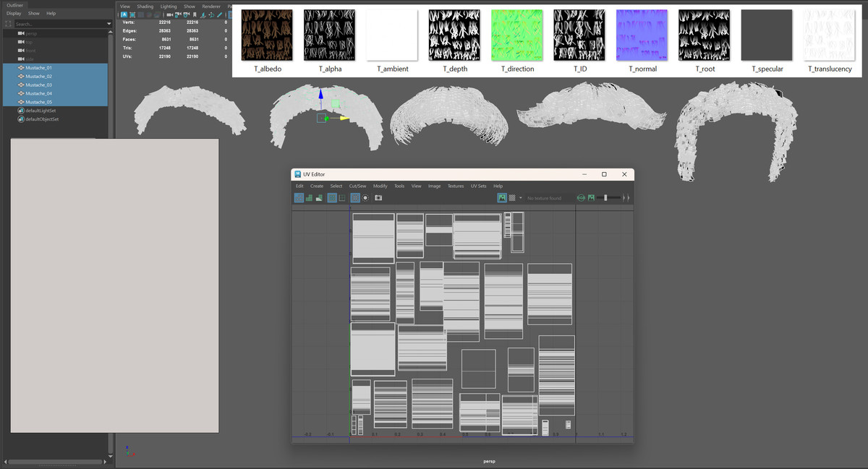Screen dimensions: 868x469
Task: Open the View menu in UV Editor
Action: [x=417, y=186]
